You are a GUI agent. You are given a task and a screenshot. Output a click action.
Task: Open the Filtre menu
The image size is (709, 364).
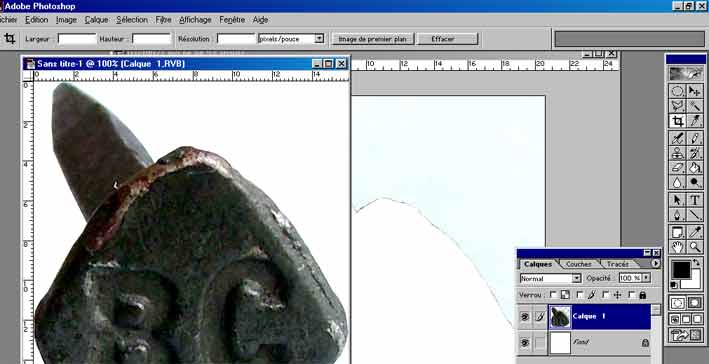(x=163, y=20)
